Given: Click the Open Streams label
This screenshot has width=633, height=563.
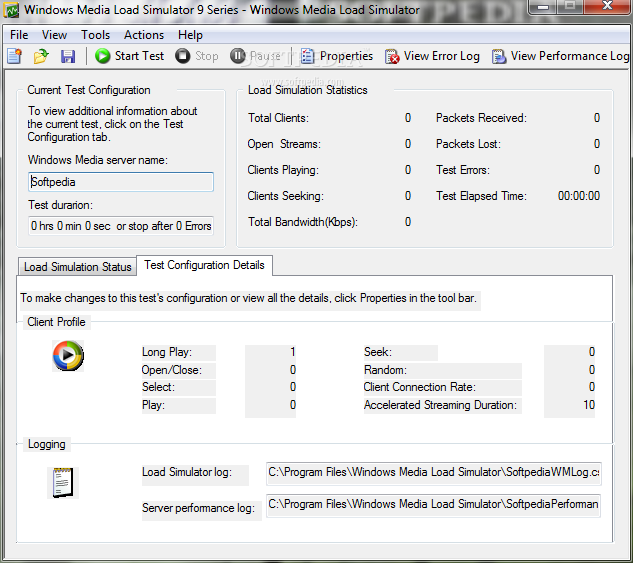Looking at the screenshot, I should point(284,144).
